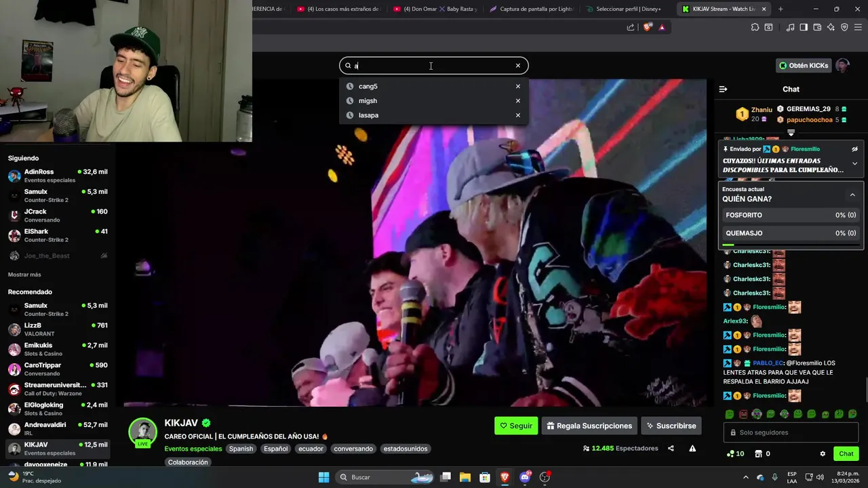This screenshot has height=488, width=868.
Task: Click Mostrar más under Siguiendo
Action: pos(24,274)
